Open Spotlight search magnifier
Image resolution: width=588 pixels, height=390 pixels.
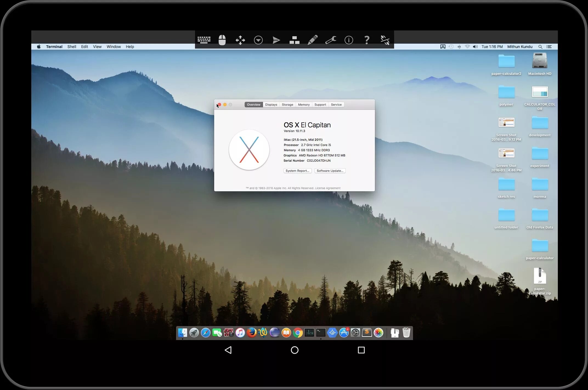[540, 47]
